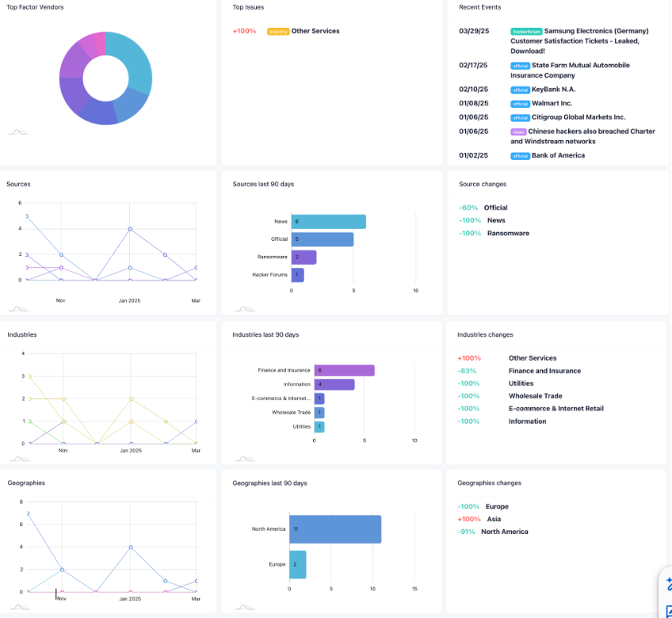Click the official badge next to Bank of America
The width and height of the screenshot is (672, 618).
tap(520, 155)
